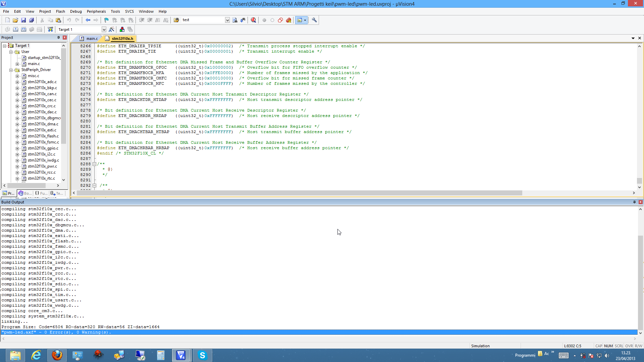Pin the Project panel with pushpin
Image resolution: width=644 pixels, height=362 pixels.
(x=58, y=38)
